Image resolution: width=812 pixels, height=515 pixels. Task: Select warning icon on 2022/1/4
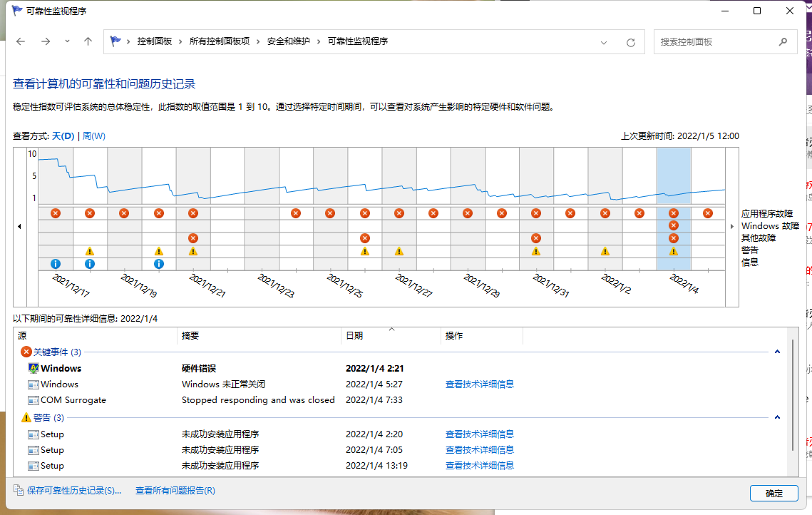[674, 251]
